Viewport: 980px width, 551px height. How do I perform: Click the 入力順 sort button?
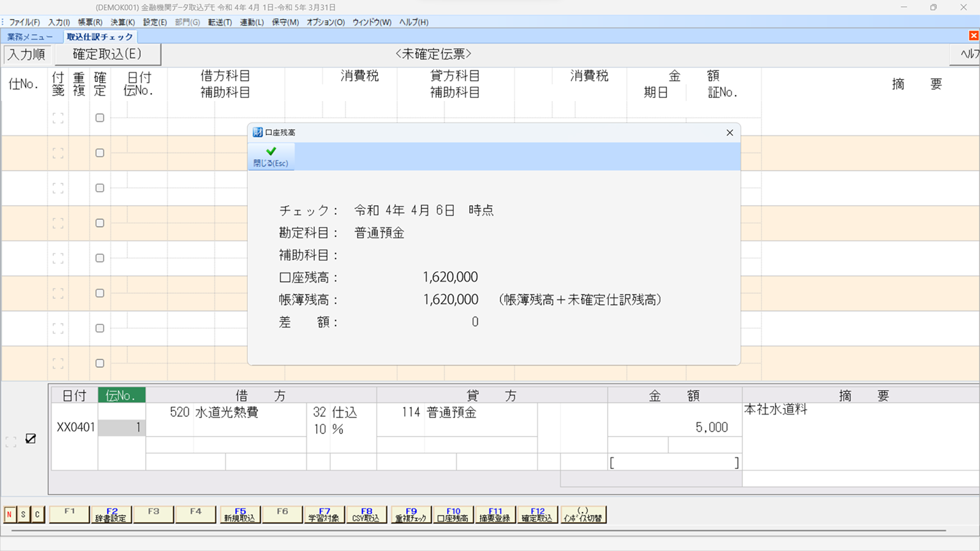pos(27,54)
